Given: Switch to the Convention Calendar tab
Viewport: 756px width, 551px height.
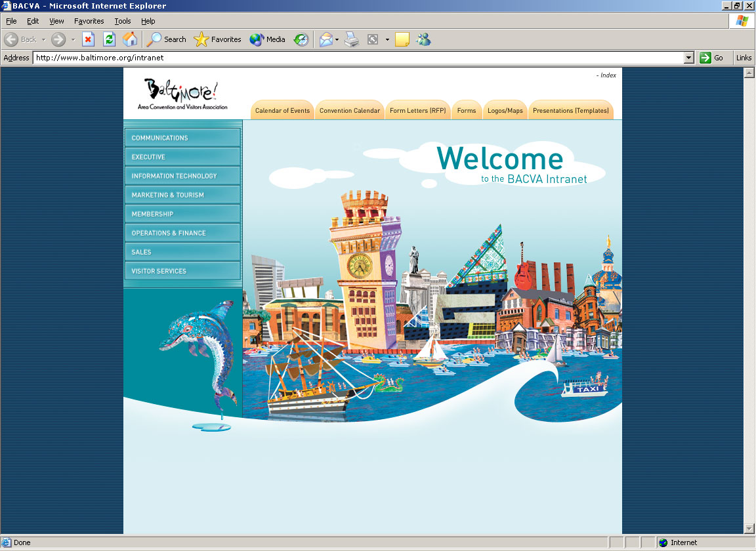Looking at the screenshot, I should [349, 111].
